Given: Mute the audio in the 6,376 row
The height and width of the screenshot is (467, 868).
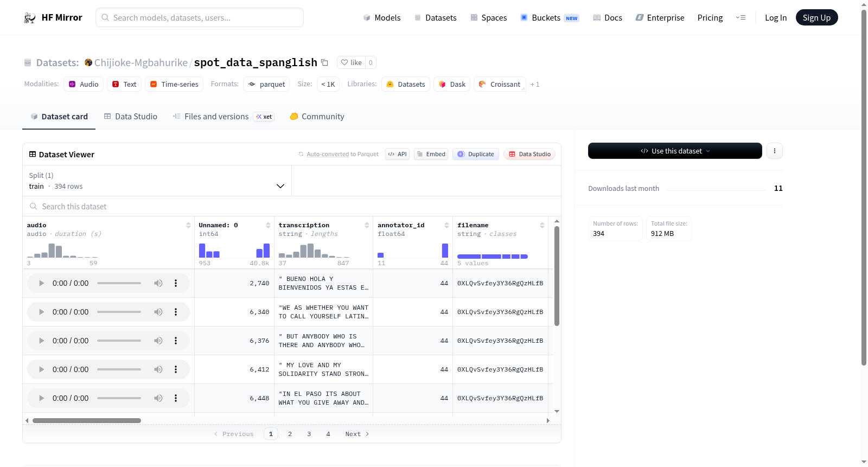Looking at the screenshot, I should pyautogui.click(x=158, y=341).
